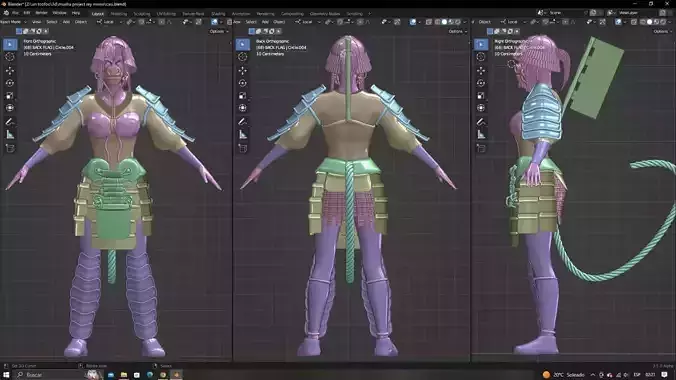Open the Select menu in middle viewport

tap(251, 22)
